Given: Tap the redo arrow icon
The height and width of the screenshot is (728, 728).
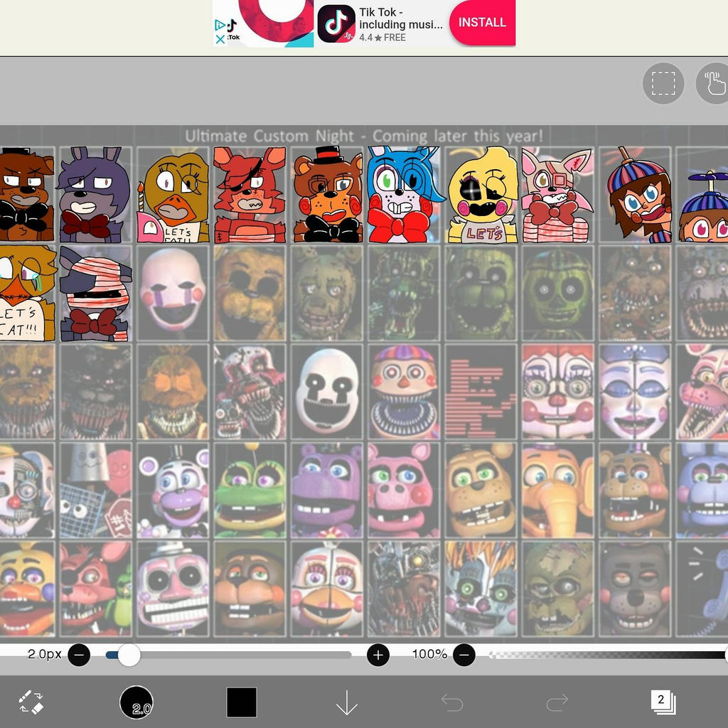Looking at the screenshot, I should point(557,700).
